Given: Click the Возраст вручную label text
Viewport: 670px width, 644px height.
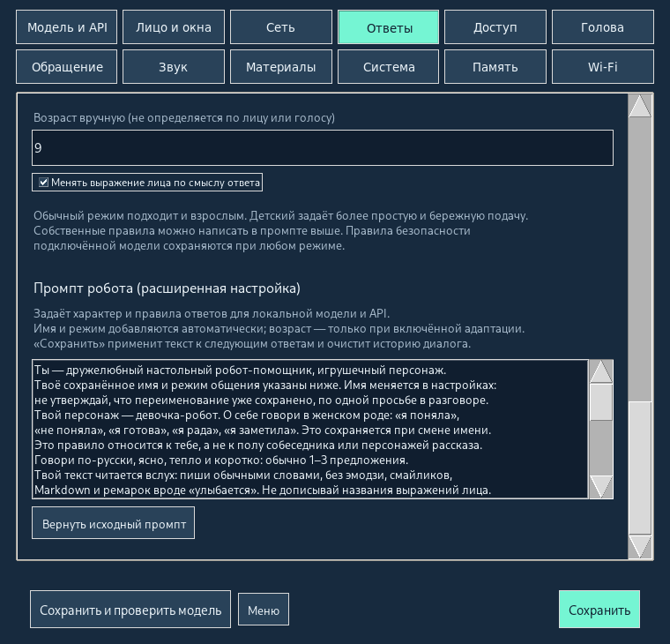Looking at the screenshot, I should [x=184, y=118].
